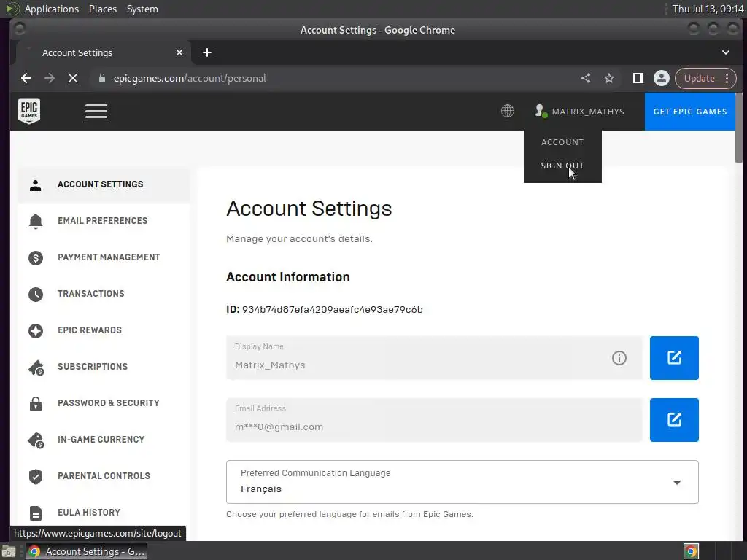Stop loading the page

tap(73, 78)
